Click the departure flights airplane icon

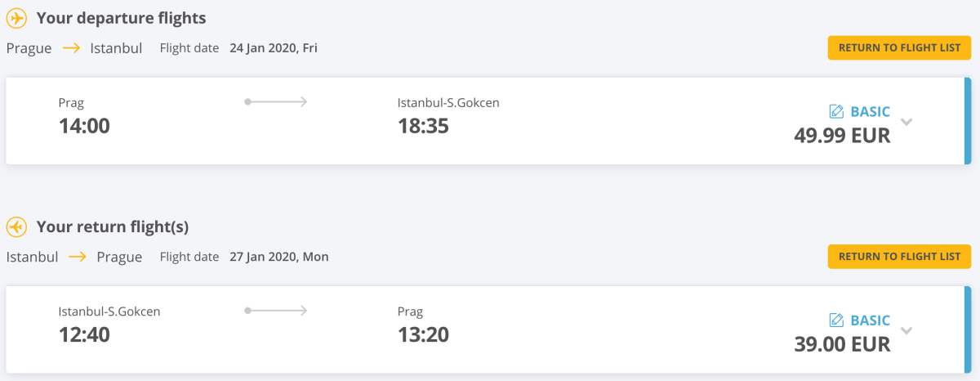point(16,18)
